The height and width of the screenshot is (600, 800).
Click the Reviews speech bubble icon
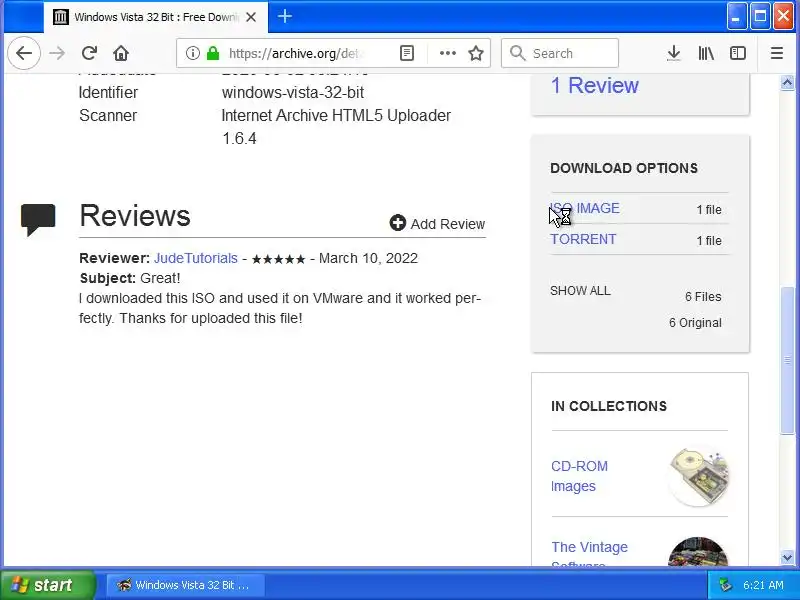pos(38,219)
